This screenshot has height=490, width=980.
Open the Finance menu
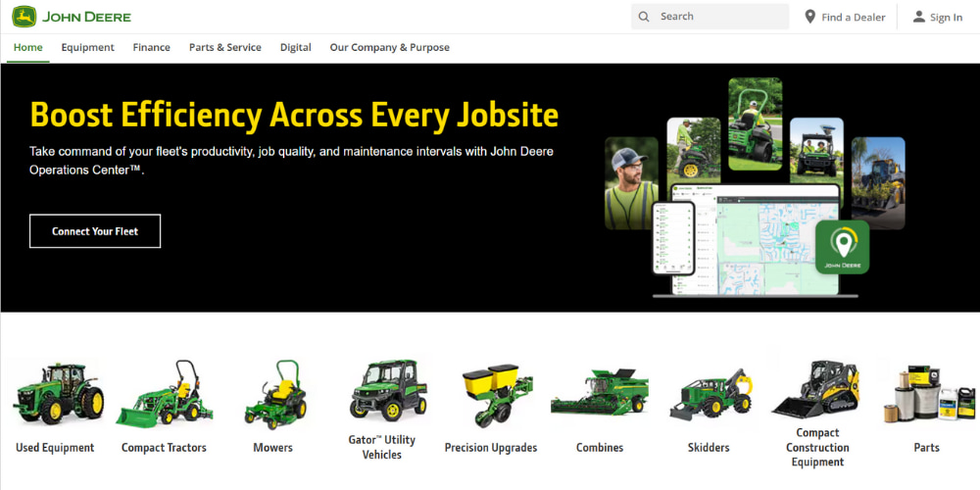coord(151,47)
